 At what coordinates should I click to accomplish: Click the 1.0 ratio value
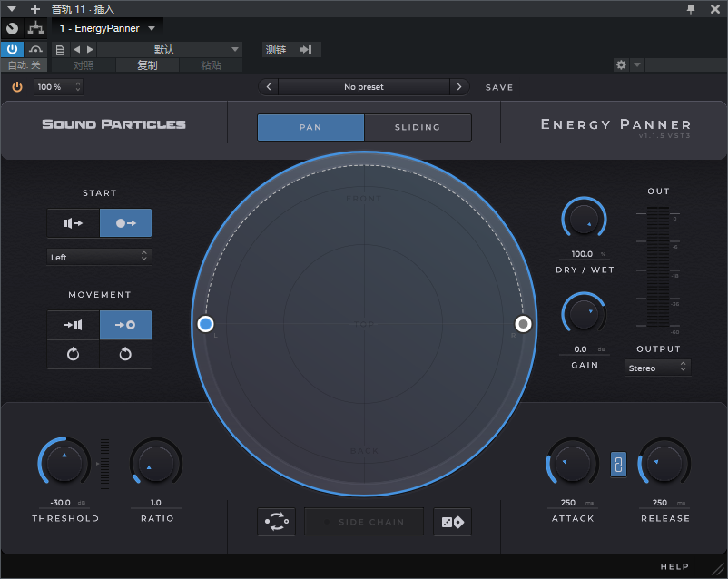156,503
